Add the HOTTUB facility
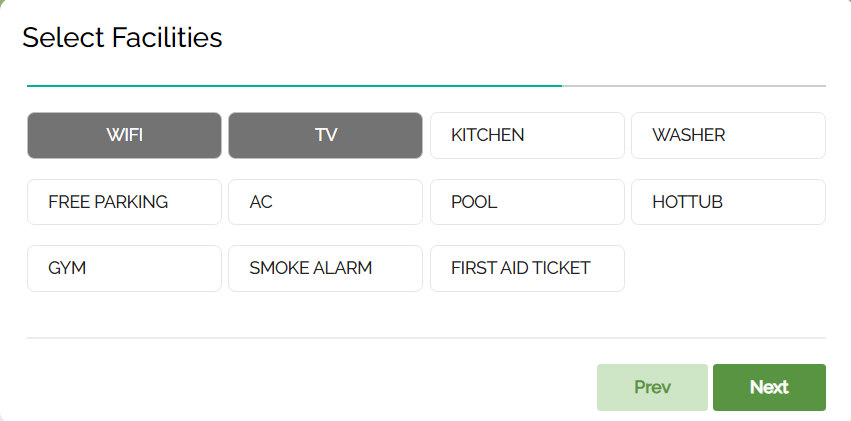The width and height of the screenshot is (851, 421). (728, 202)
